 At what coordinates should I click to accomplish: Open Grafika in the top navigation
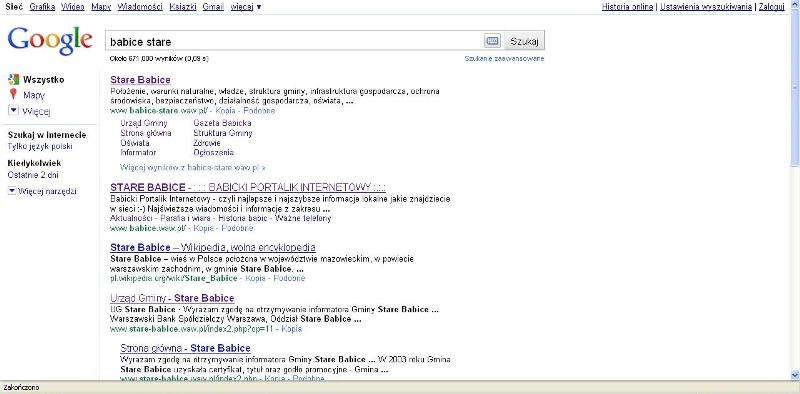click(42, 7)
